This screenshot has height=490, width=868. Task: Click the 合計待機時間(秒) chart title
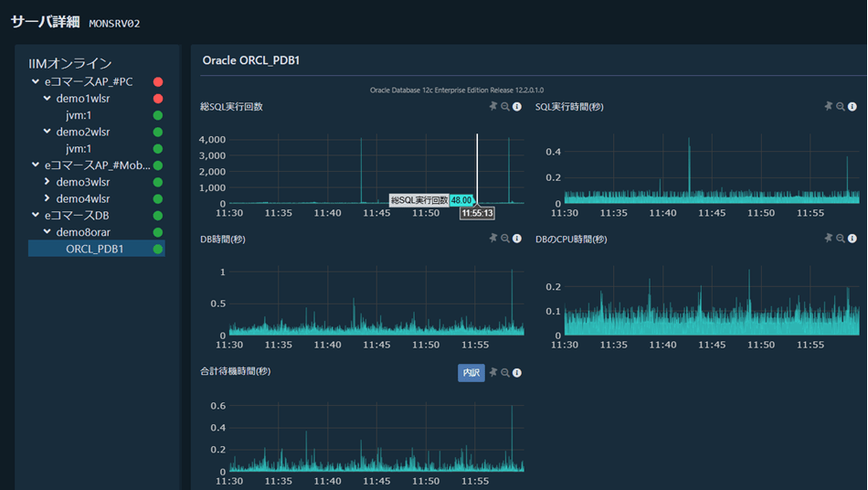(x=235, y=371)
